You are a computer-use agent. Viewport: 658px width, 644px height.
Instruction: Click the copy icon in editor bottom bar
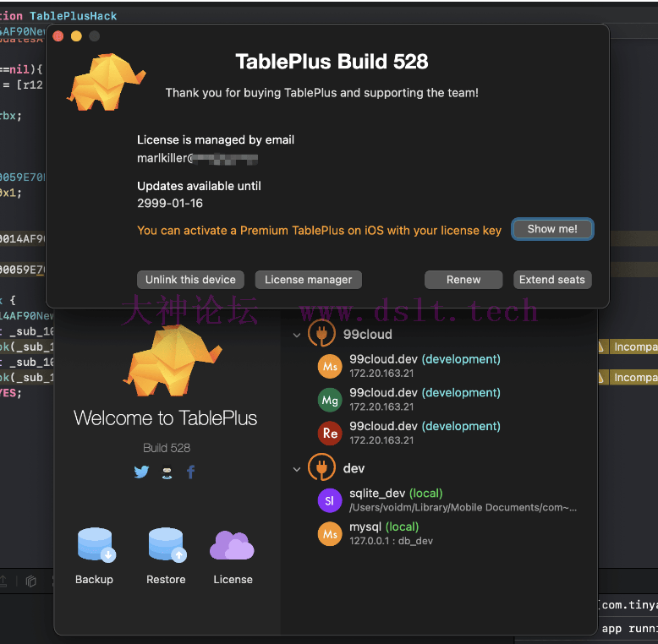click(31, 581)
